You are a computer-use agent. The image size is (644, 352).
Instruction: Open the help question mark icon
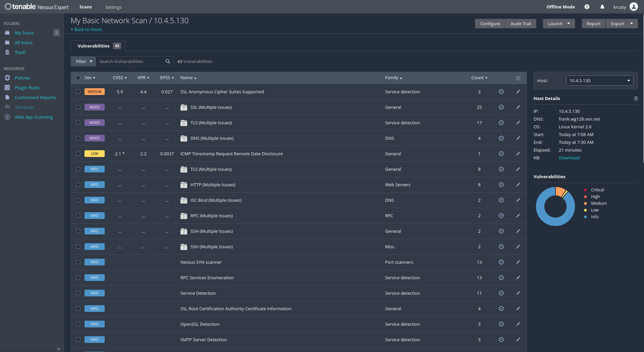pyautogui.click(x=587, y=7)
